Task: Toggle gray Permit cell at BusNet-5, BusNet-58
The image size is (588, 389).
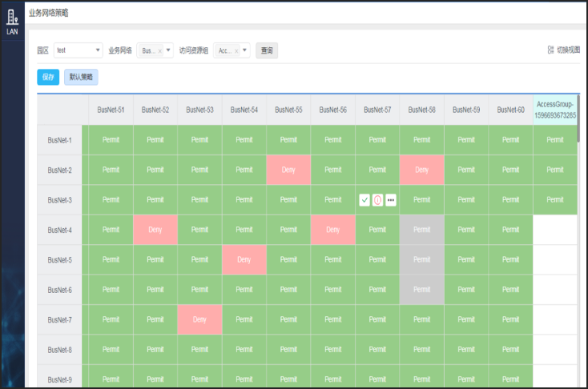Action: pyautogui.click(x=421, y=259)
